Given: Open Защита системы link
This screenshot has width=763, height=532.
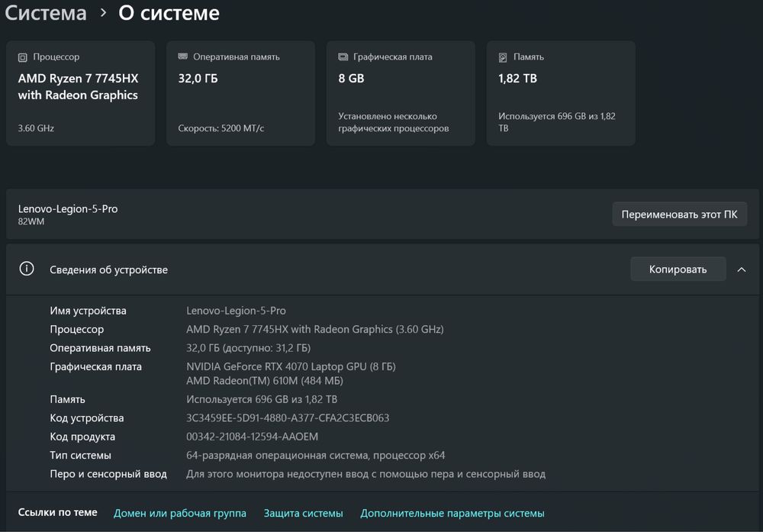Looking at the screenshot, I should [x=303, y=513].
